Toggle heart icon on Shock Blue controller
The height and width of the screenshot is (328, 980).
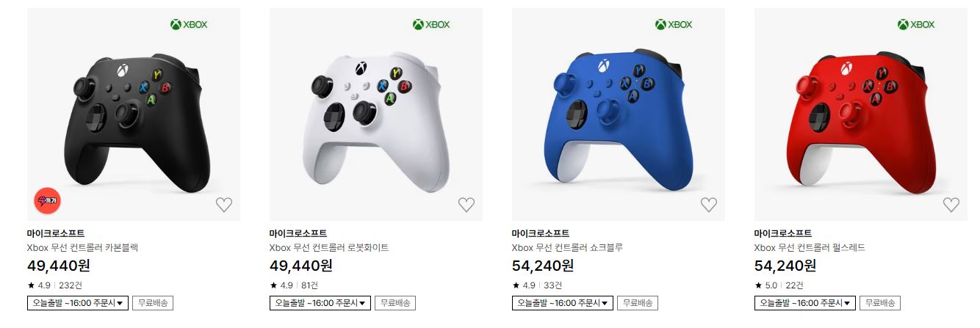click(x=709, y=205)
